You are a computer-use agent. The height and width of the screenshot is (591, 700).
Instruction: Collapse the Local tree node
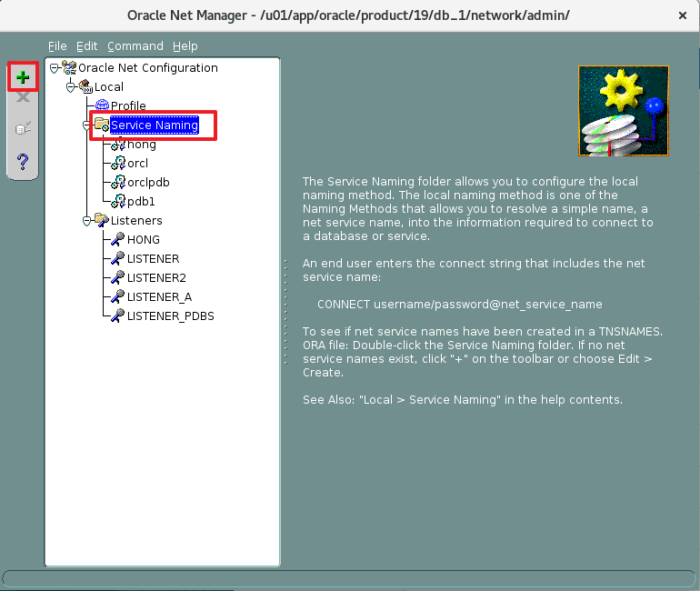tap(71, 87)
